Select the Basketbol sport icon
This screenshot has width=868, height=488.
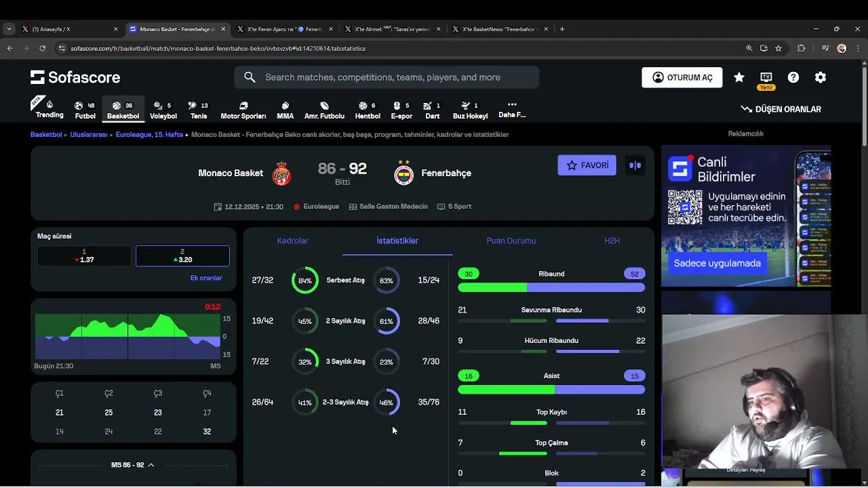pyautogui.click(x=123, y=110)
